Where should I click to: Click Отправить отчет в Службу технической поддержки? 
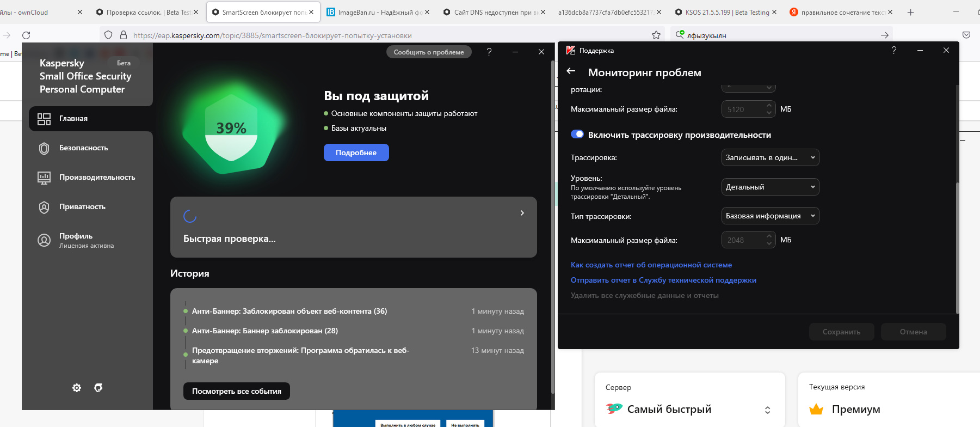pos(663,280)
